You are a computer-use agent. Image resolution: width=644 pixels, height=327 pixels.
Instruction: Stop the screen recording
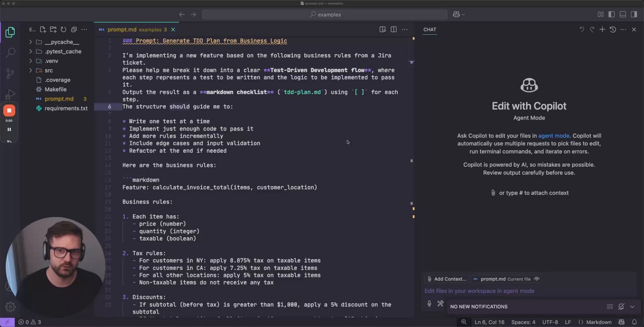(9, 110)
